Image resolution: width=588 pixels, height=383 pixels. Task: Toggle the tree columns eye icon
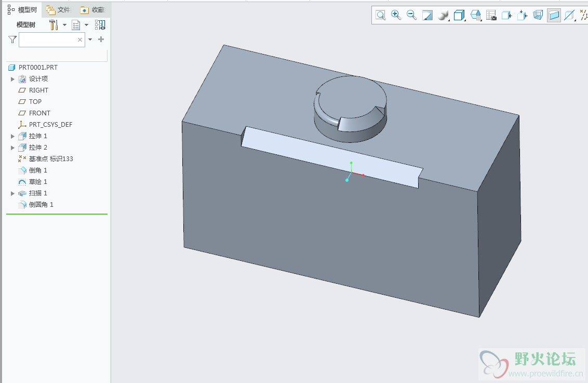pyautogui.click(x=100, y=25)
